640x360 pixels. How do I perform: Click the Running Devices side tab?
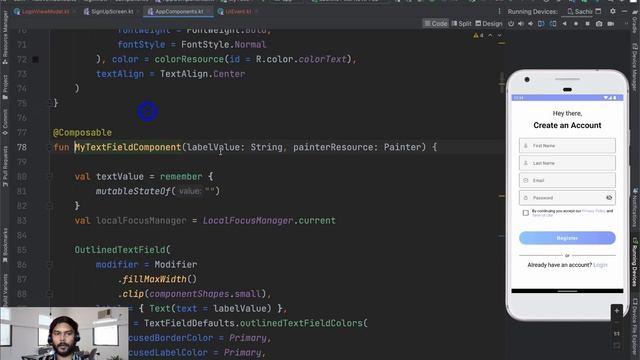tap(635, 262)
